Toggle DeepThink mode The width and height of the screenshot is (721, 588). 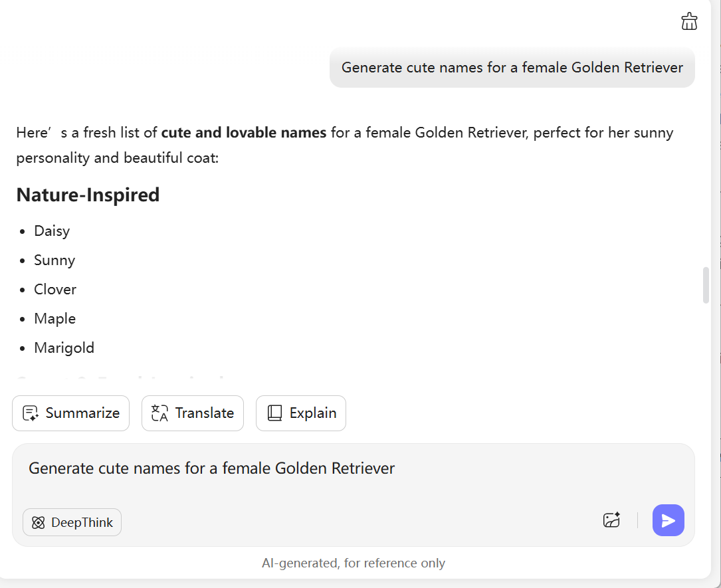(x=72, y=522)
